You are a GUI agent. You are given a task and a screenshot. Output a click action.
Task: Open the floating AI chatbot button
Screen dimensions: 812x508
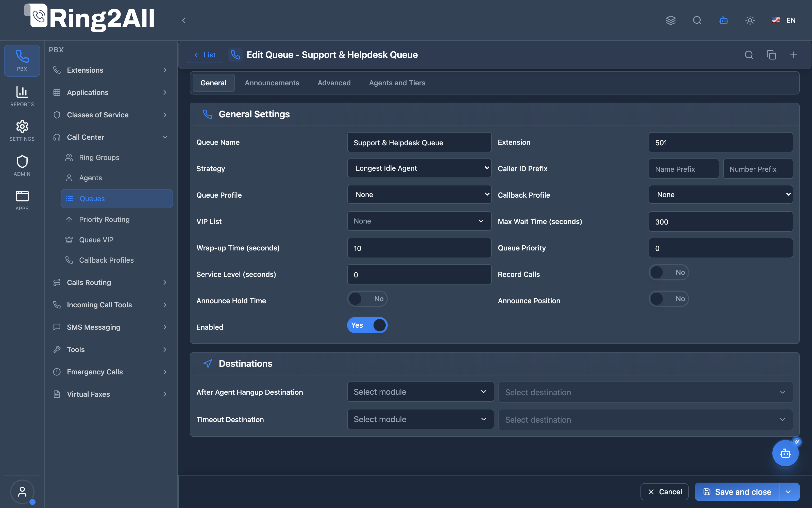[785, 453]
